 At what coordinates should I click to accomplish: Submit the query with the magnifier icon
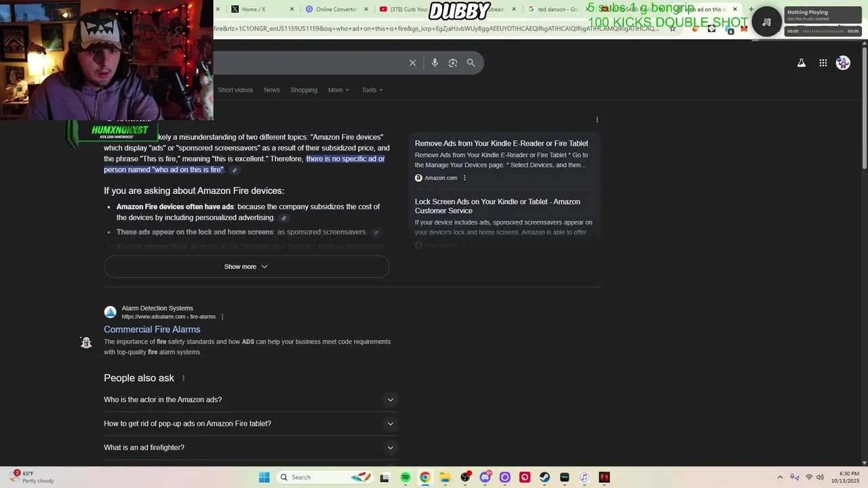tap(471, 62)
